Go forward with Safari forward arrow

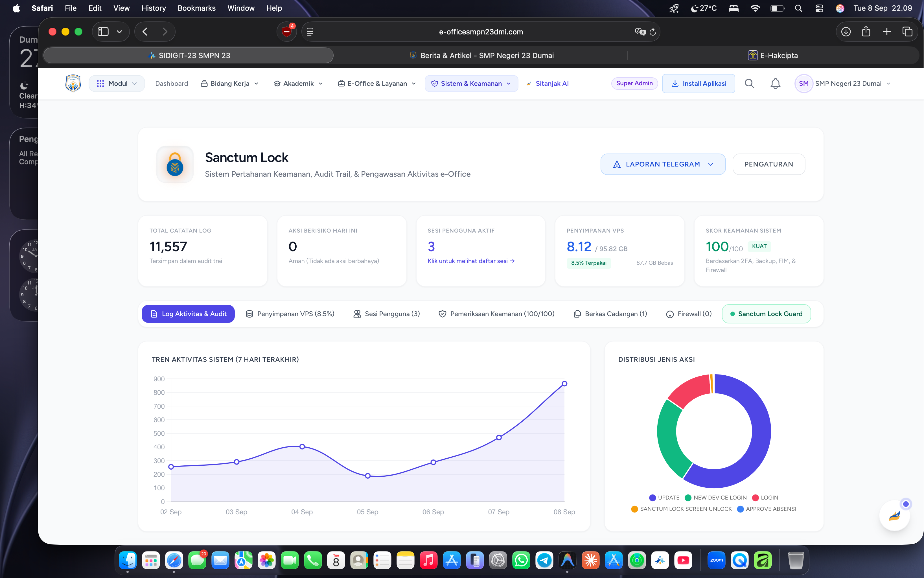(165, 32)
